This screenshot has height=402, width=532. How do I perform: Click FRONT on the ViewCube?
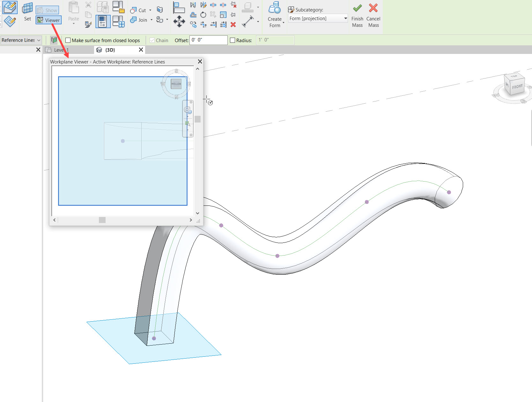[517, 86]
